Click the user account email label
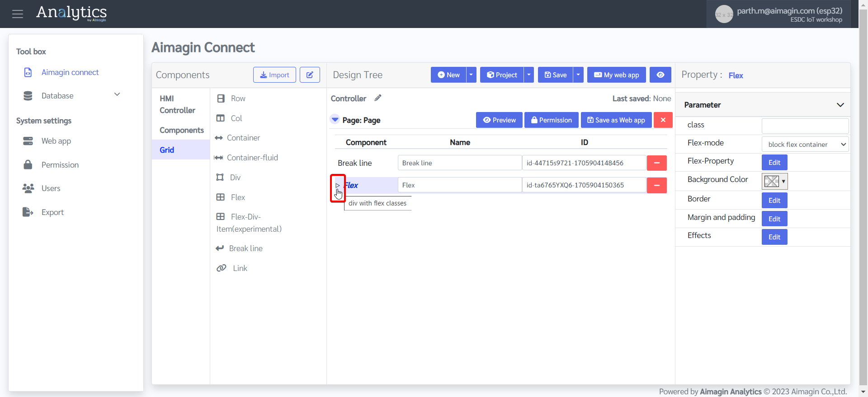The height and width of the screenshot is (397, 868). [789, 11]
